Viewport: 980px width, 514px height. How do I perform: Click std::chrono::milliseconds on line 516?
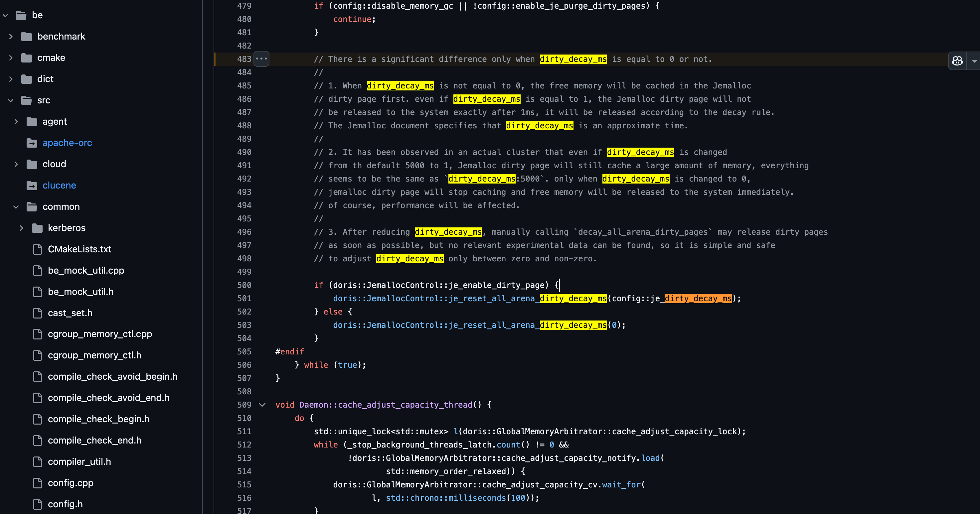click(446, 498)
